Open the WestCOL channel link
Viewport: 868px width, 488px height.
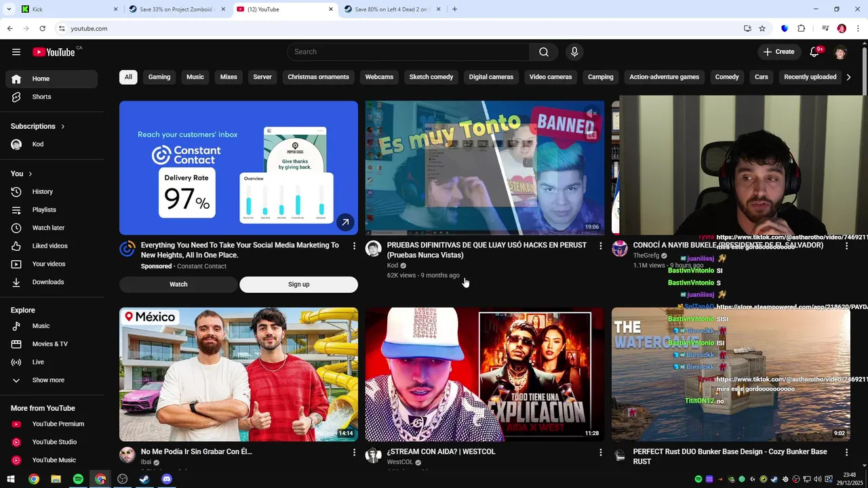(x=400, y=462)
